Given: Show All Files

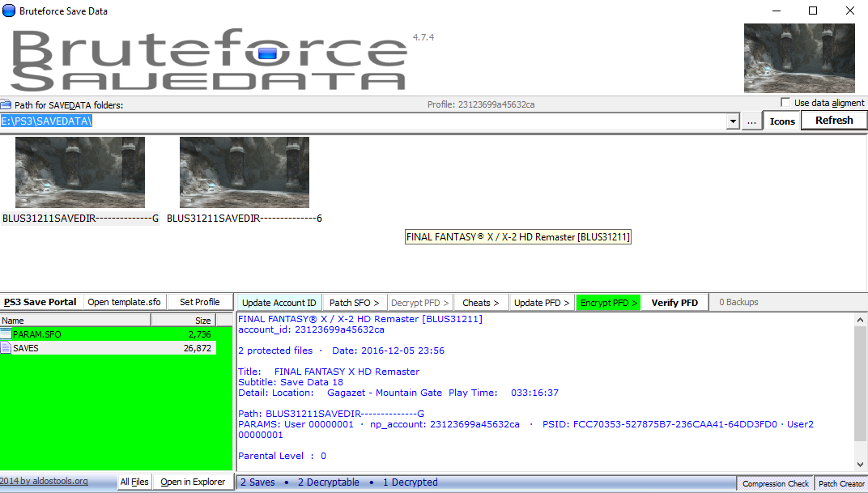Looking at the screenshot, I should point(134,482).
